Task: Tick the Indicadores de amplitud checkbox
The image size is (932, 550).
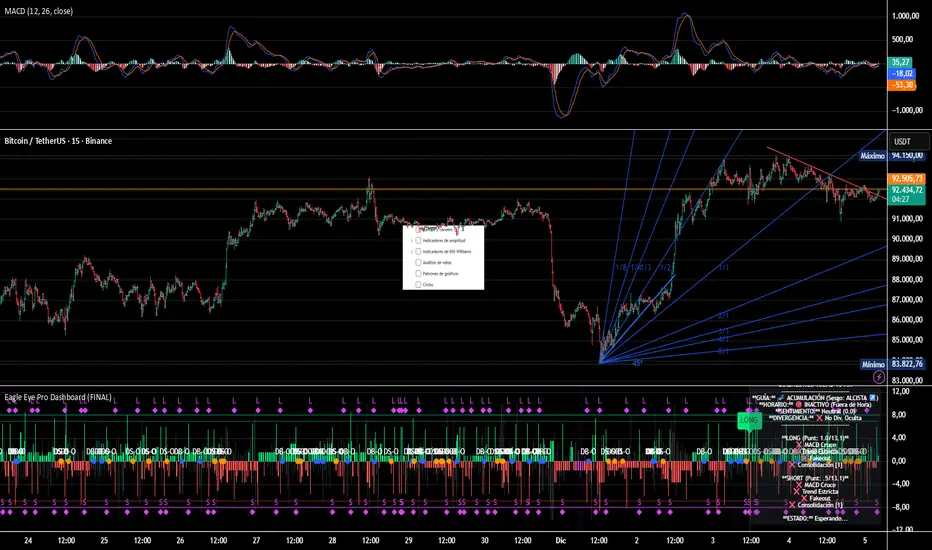Action: click(x=418, y=241)
